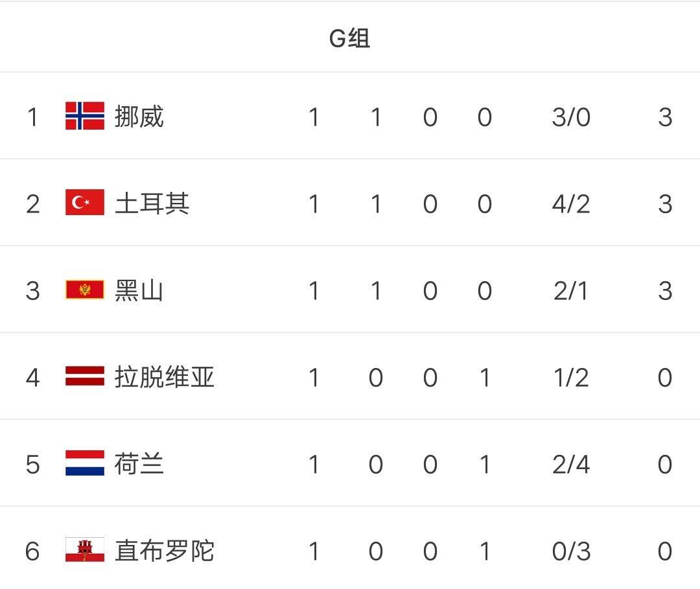Click the Latvia flag icon
This screenshot has height=589, width=700.
85,376
